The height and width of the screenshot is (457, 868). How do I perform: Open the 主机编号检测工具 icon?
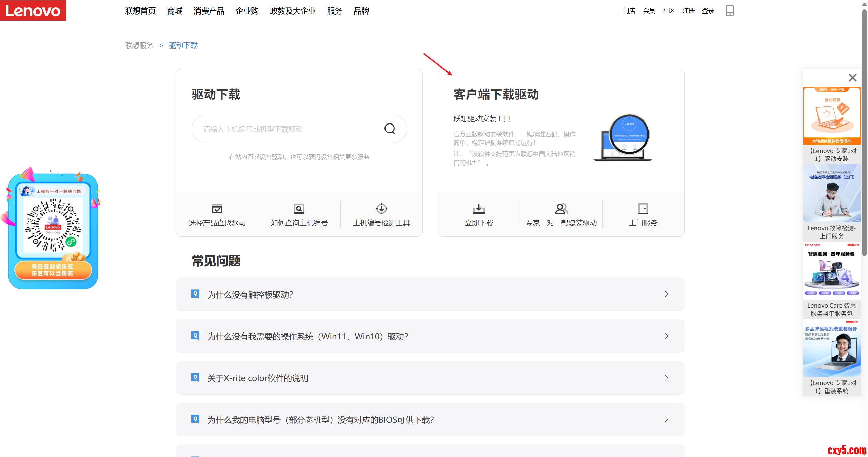(x=381, y=209)
